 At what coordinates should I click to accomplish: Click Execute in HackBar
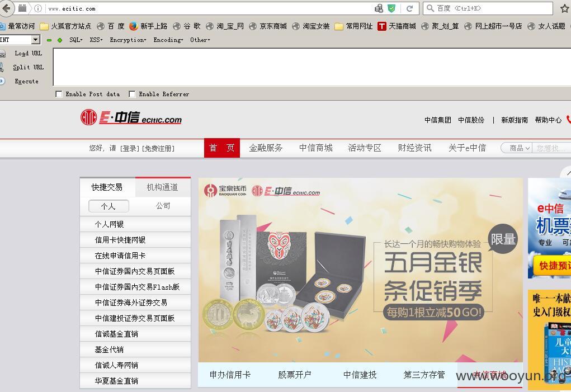[x=26, y=82]
